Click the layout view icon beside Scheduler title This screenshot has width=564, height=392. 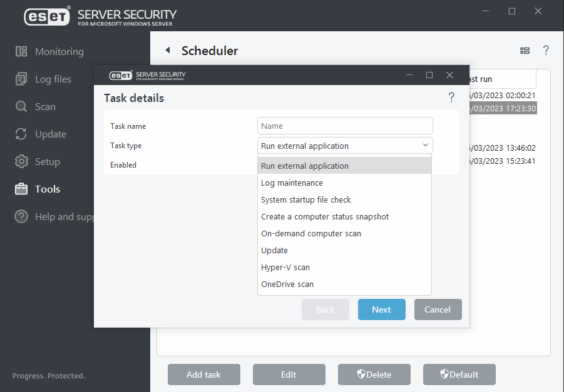pyautogui.click(x=525, y=51)
